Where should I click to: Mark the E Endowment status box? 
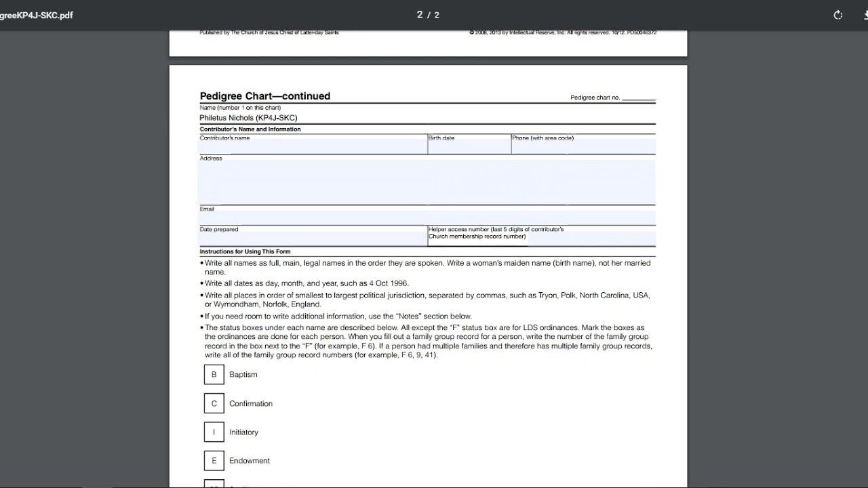214,461
